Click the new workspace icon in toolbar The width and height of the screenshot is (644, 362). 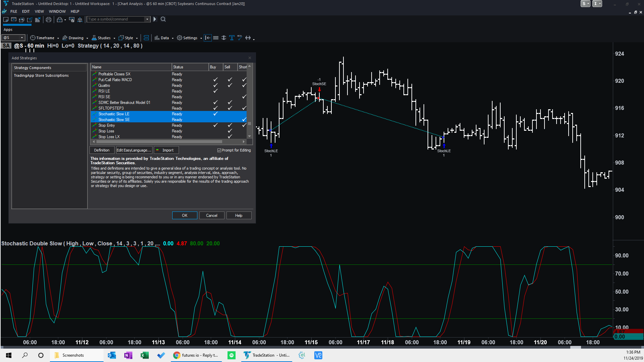pos(6,19)
